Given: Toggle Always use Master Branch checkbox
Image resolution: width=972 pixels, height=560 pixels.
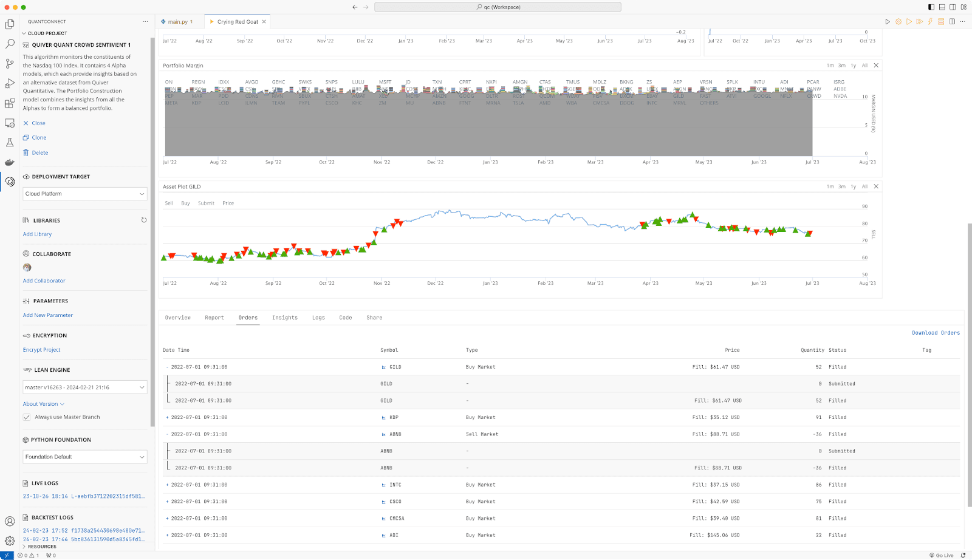Looking at the screenshot, I should click(x=27, y=417).
